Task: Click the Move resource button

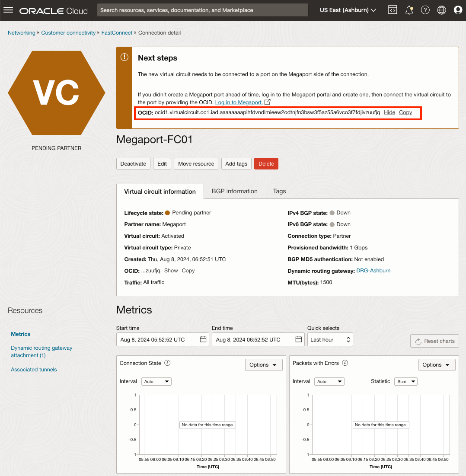Action: (x=196, y=163)
